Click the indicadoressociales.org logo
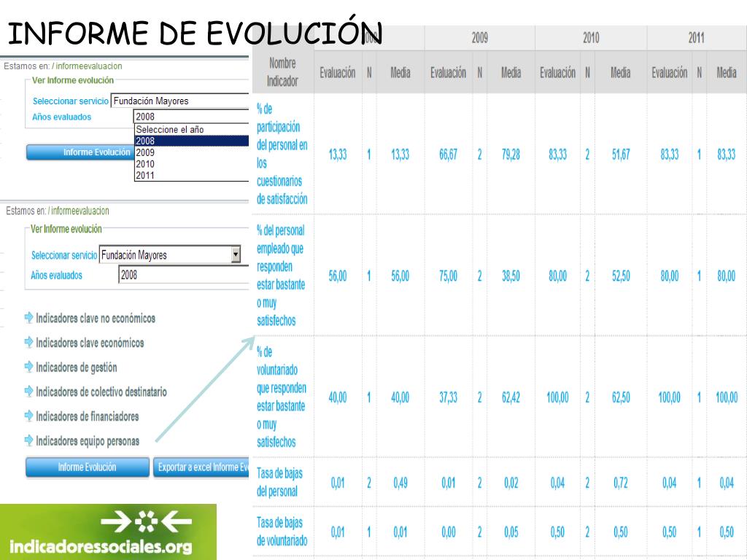This screenshot has width=747, height=560. tap(108, 532)
